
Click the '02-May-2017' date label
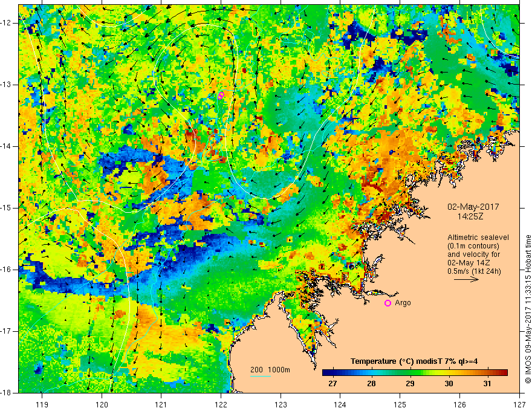click(473, 207)
